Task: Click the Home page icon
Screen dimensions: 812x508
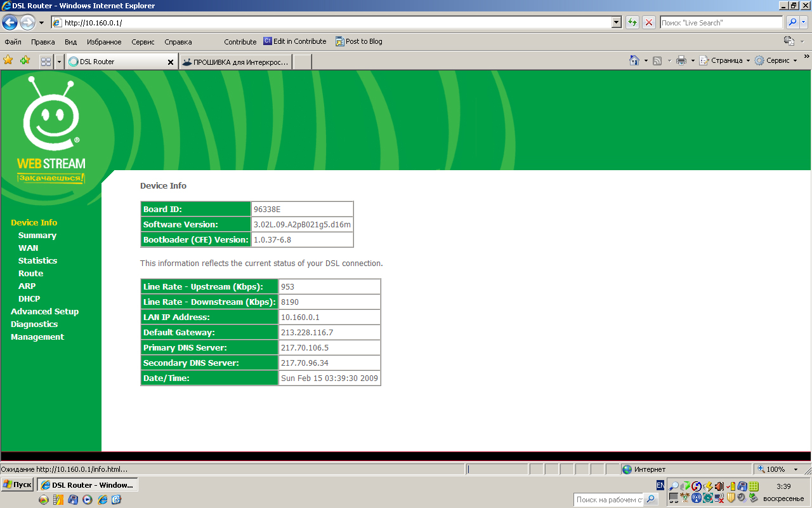Action: coord(634,60)
